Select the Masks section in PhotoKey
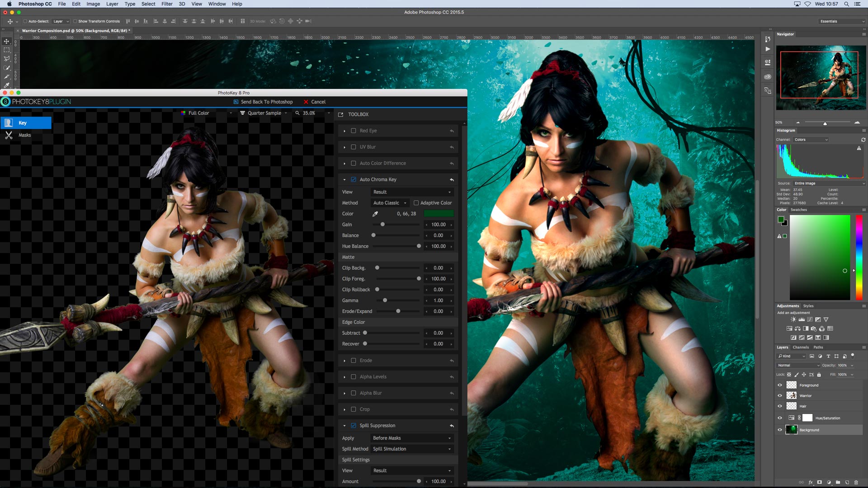 pyautogui.click(x=25, y=135)
